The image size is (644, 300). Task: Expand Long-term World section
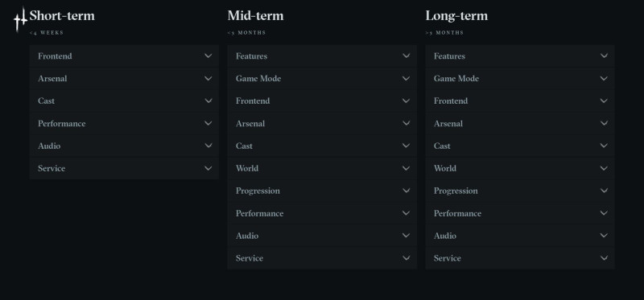(x=520, y=168)
